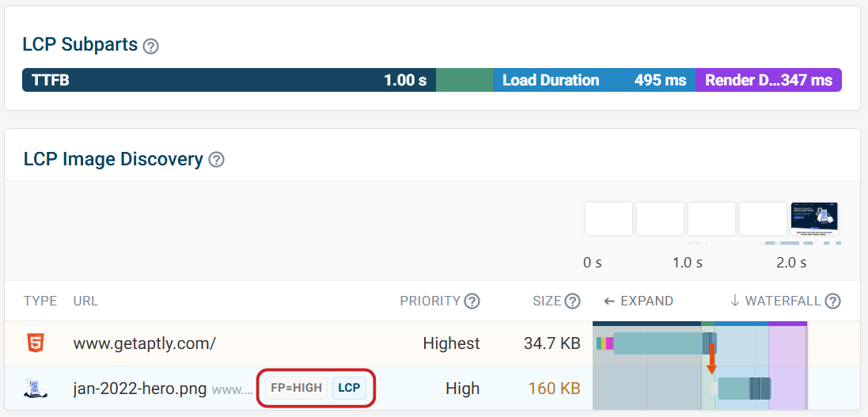Click the HTML5 document type icon
Viewport: 868px width, 417px height.
36,343
